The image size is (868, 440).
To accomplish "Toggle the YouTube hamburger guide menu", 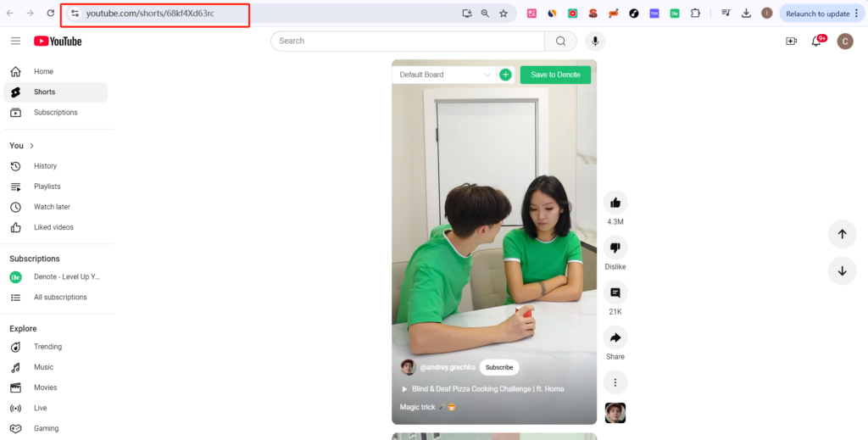I will [15, 41].
